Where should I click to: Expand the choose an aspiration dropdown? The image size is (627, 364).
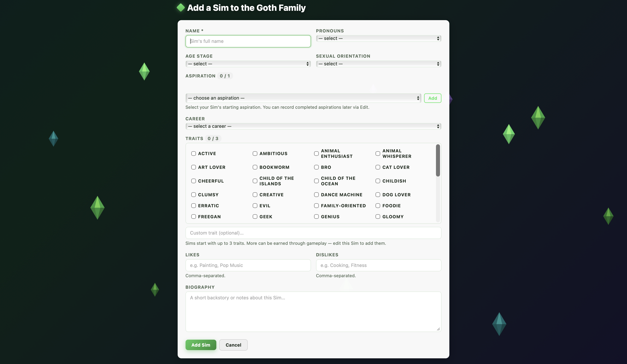tap(303, 98)
